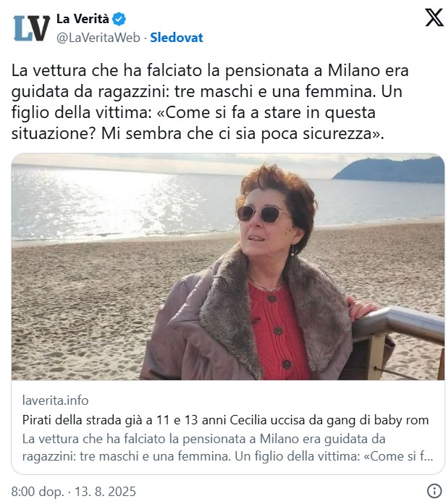Open La Verità display name profile

tap(83, 19)
